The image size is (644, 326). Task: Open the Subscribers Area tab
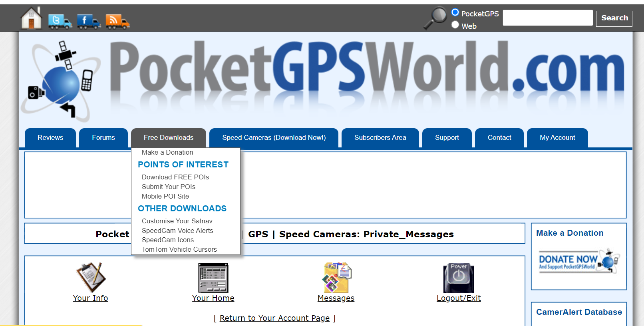380,138
